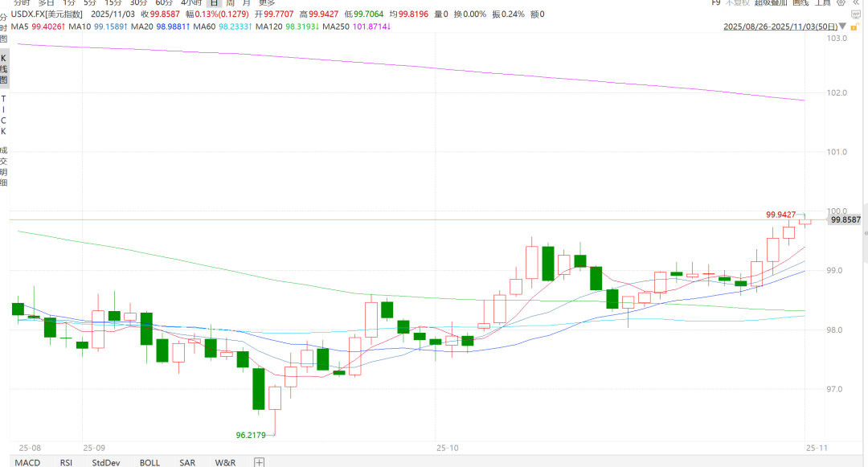
Task: Click the MA20 value 98.9881
Action: point(174,27)
